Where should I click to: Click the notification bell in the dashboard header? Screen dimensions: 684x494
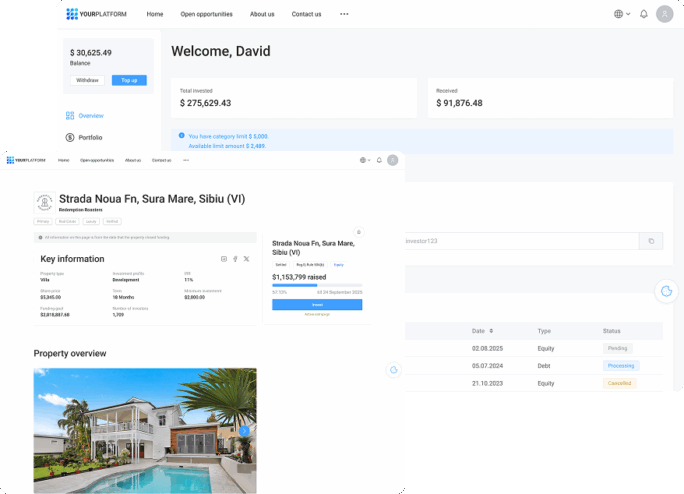tap(644, 14)
